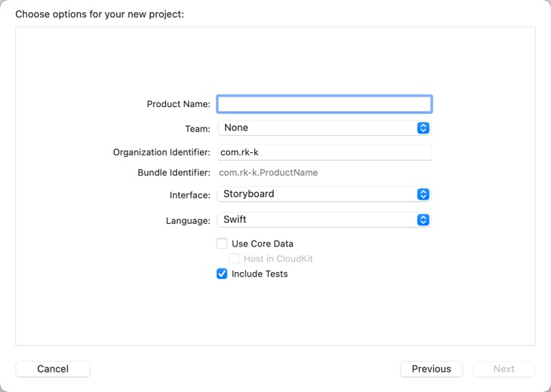This screenshot has height=392, width=551.
Task: Click the Language label
Action: (188, 221)
